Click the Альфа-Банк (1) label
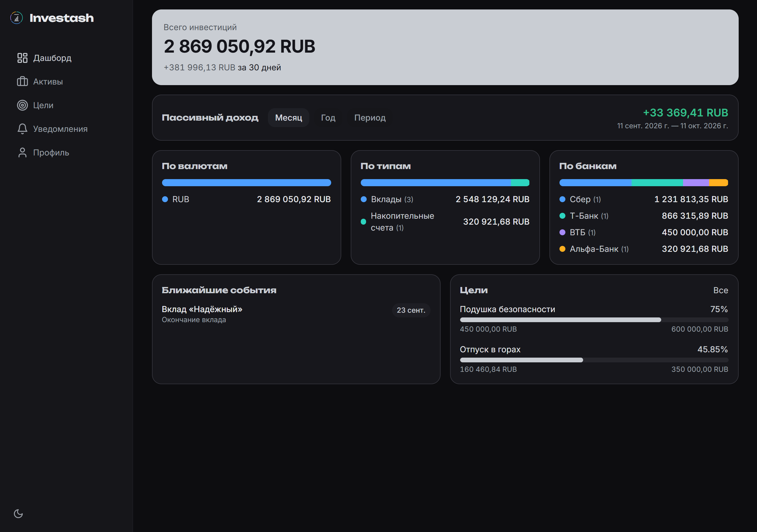 tap(599, 249)
